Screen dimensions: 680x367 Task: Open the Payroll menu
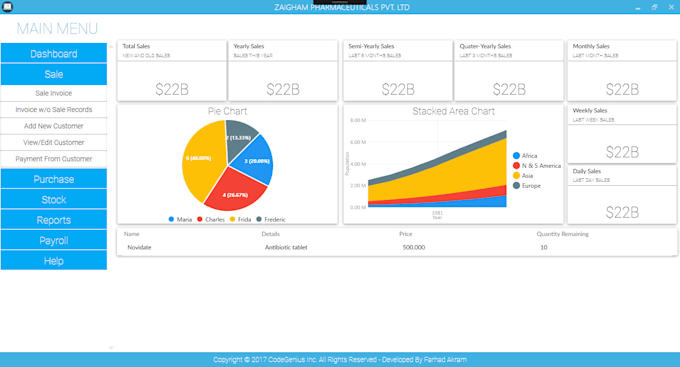tap(54, 240)
